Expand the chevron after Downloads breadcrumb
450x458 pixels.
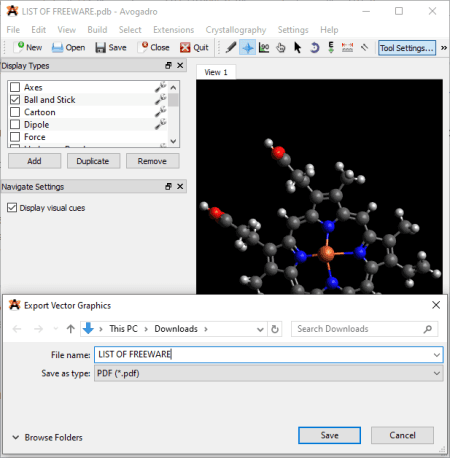[206, 329]
